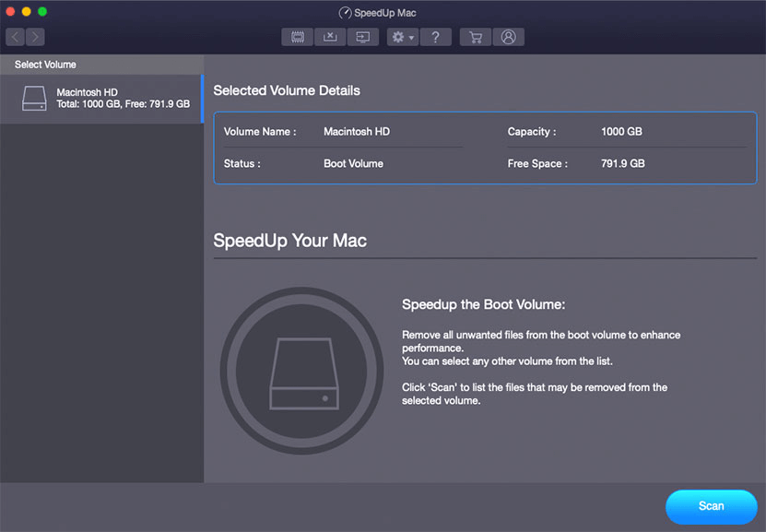Click the user account icon
This screenshot has height=532, width=766.
pos(509,37)
